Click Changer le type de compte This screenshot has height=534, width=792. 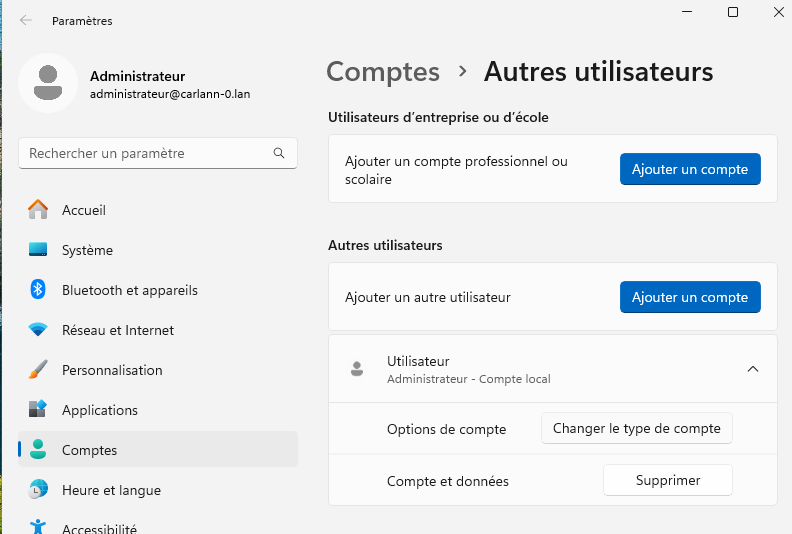click(636, 428)
